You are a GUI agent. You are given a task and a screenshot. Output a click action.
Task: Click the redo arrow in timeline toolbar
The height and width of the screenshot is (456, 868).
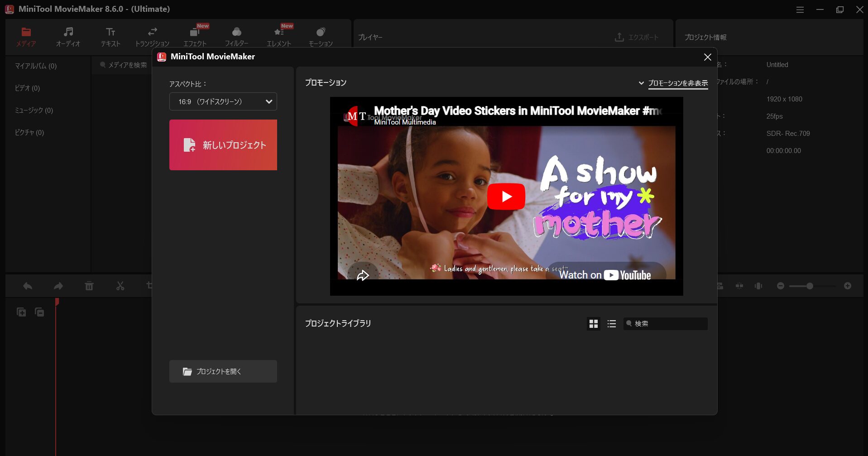coord(58,286)
